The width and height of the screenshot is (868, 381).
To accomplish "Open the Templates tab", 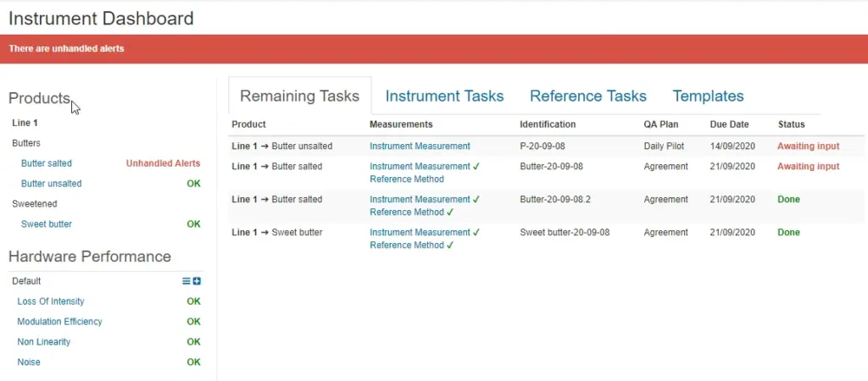I will tap(708, 97).
